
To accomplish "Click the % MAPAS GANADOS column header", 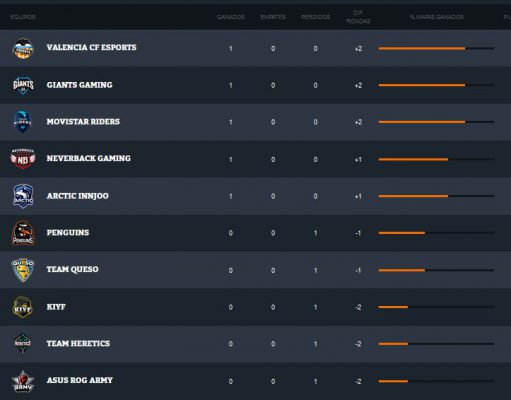I will click(x=436, y=17).
